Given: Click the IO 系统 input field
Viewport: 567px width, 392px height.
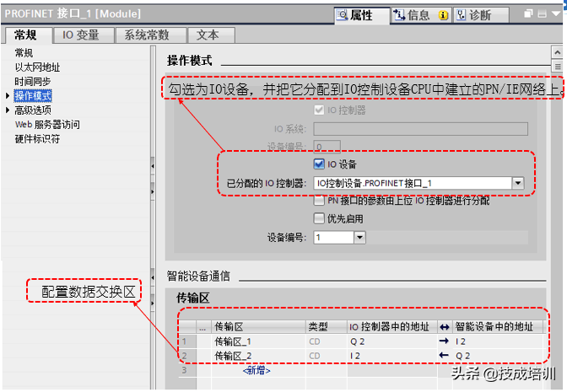Looking at the screenshot, I should 420,129.
